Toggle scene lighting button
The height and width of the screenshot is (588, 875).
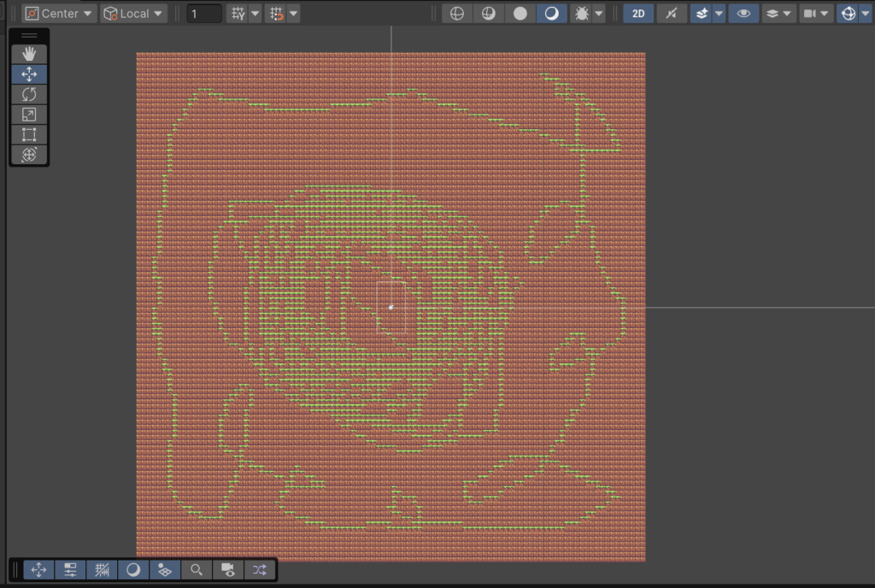pyautogui.click(x=672, y=14)
